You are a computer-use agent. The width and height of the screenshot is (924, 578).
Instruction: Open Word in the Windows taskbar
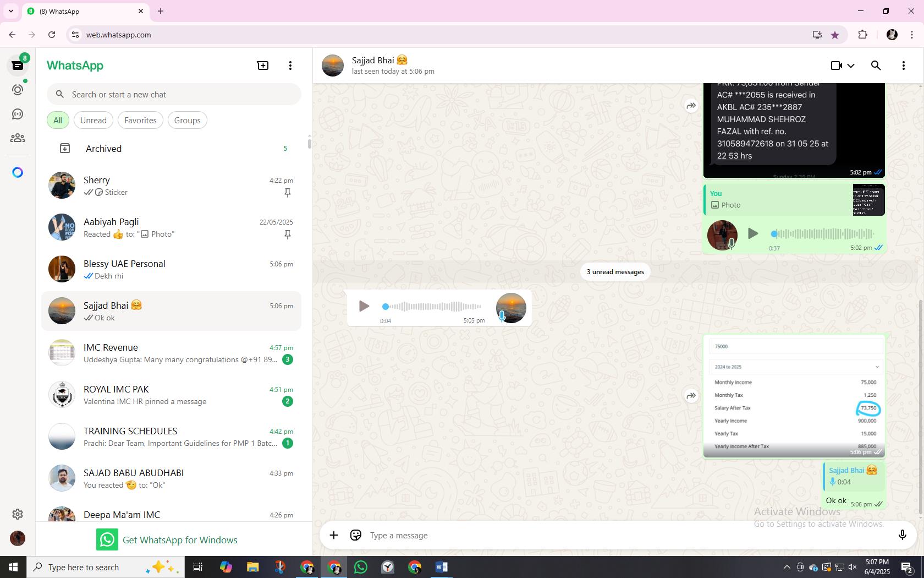(x=442, y=567)
